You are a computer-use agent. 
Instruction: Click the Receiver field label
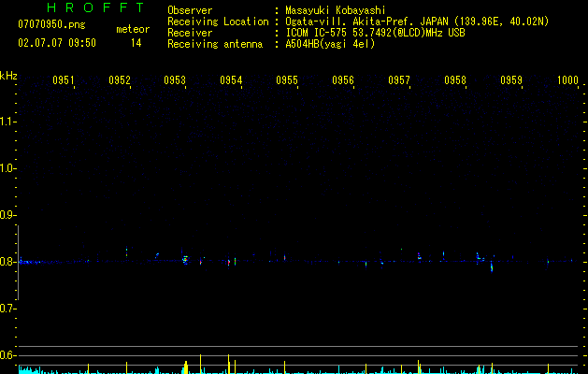pyautogui.click(x=190, y=33)
